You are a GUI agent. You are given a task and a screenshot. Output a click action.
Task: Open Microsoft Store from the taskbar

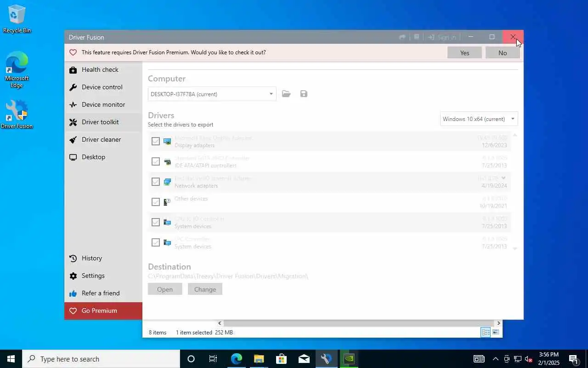click(281, 359)
